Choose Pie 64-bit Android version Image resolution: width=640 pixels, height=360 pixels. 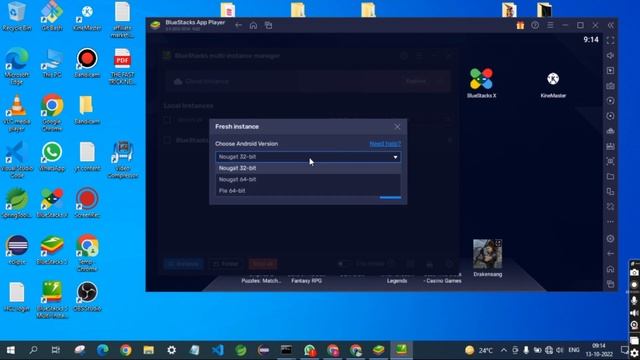point(308,191)
